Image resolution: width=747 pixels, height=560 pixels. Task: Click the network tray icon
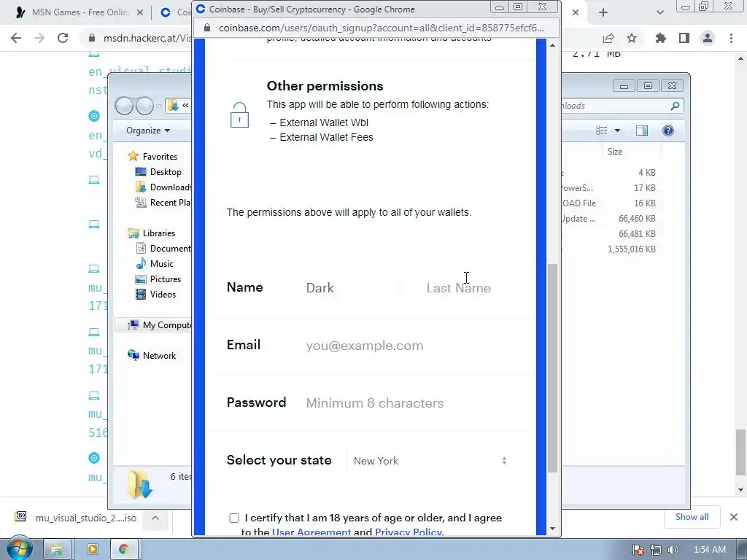click(x=656, y=550)
